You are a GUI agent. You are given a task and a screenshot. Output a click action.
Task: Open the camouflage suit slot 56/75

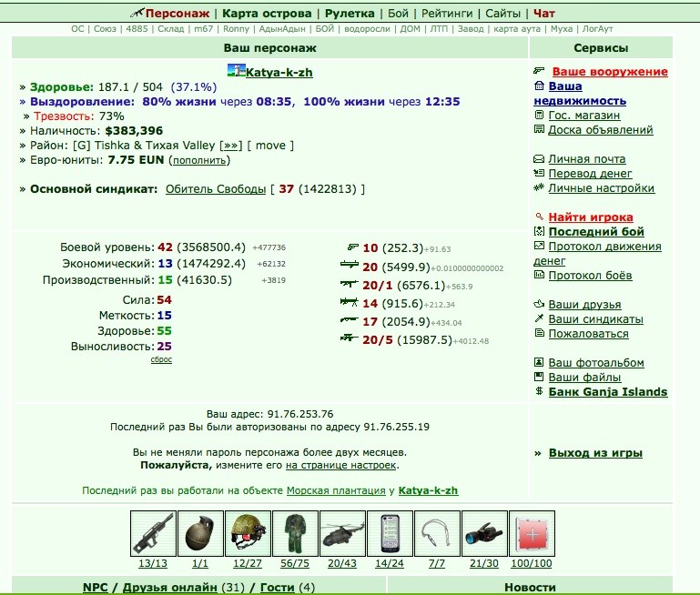(295, 533)
